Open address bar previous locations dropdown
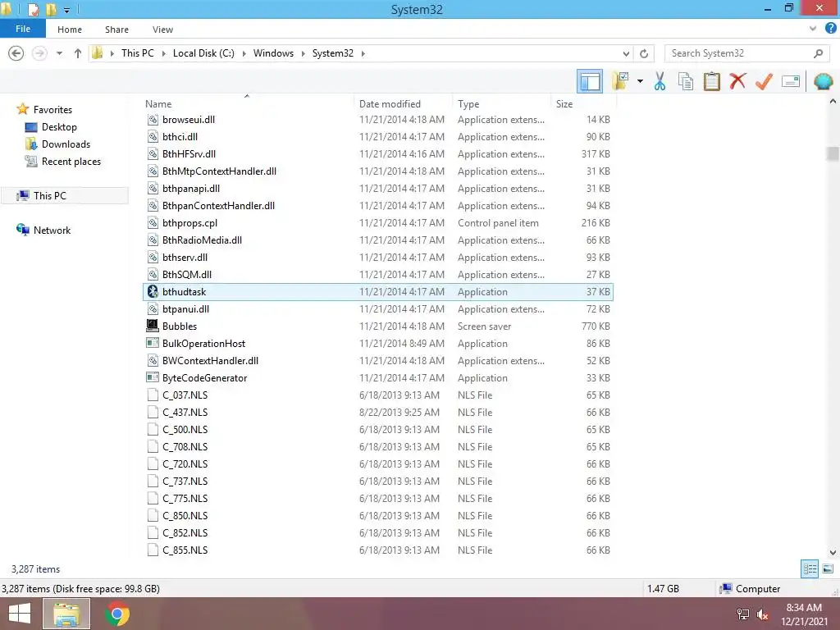The height and width of the screenshot is (630, 840). pyautogui.click(x=626, y=53)
